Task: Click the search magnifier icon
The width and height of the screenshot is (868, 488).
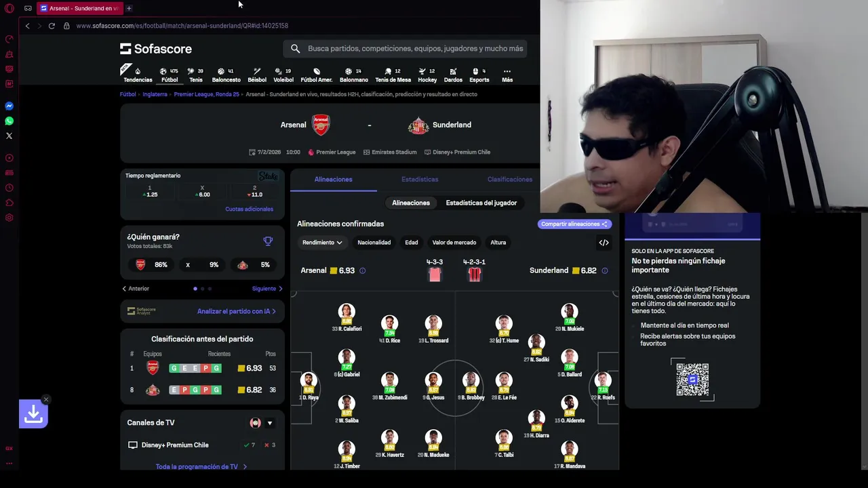Action: pos(295,49)
